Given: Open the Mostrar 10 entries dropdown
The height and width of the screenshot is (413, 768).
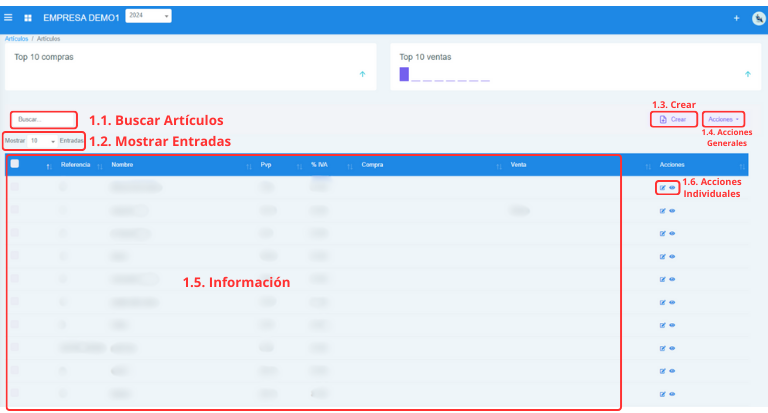Looking at the screenshot, I should click(x=43, y=141).
